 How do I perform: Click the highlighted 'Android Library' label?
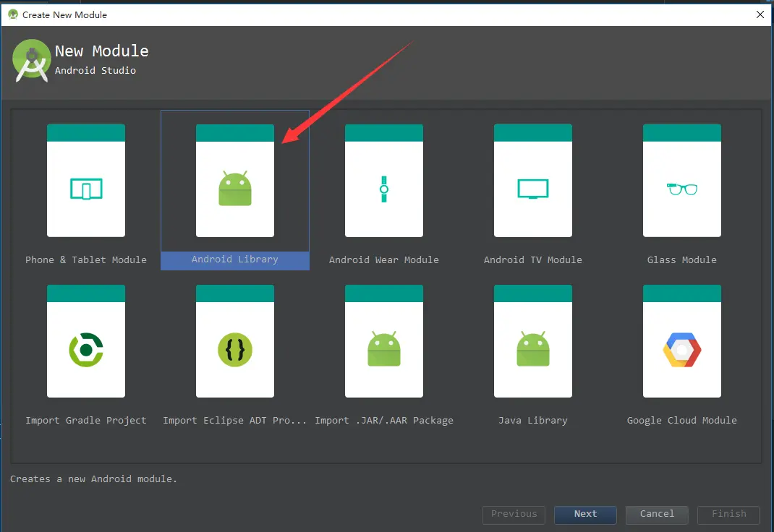(235, 259)
